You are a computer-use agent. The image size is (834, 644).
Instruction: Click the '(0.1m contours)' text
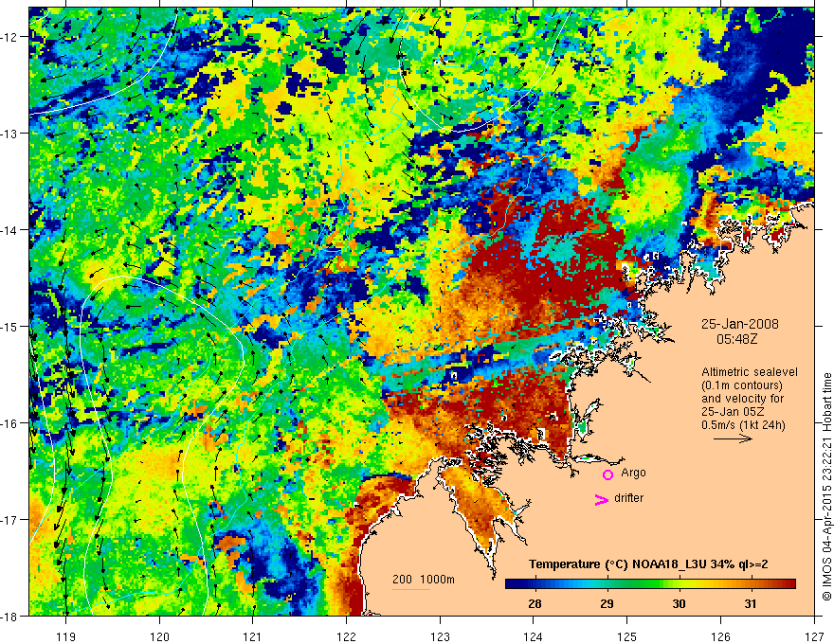click(x=742, y=385)
